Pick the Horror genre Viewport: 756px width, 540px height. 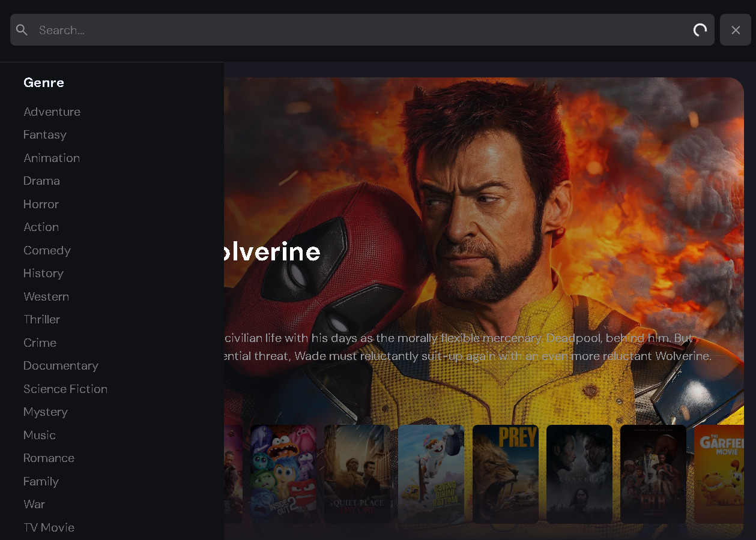[41, 204]
